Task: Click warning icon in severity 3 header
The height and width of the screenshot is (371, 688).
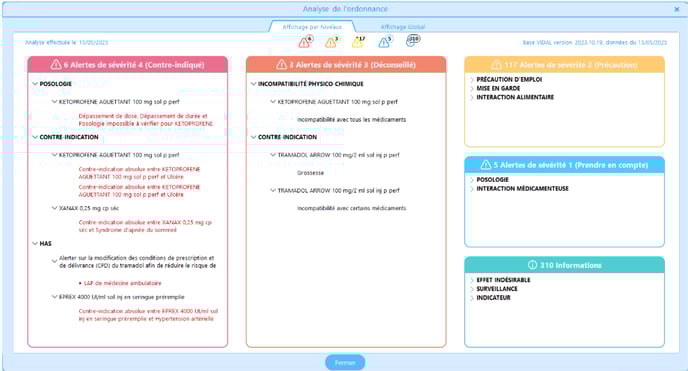Action: point(282,65)
